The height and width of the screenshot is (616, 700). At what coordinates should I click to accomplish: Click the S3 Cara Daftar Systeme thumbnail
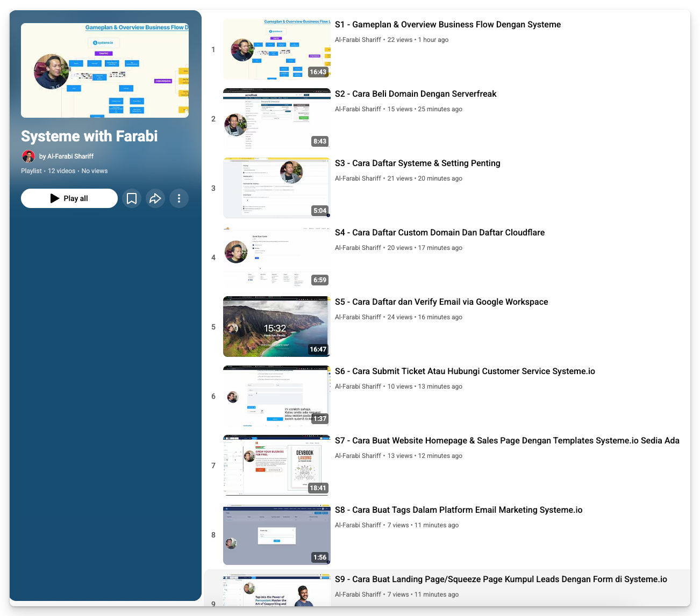click(x=276, y=188)
